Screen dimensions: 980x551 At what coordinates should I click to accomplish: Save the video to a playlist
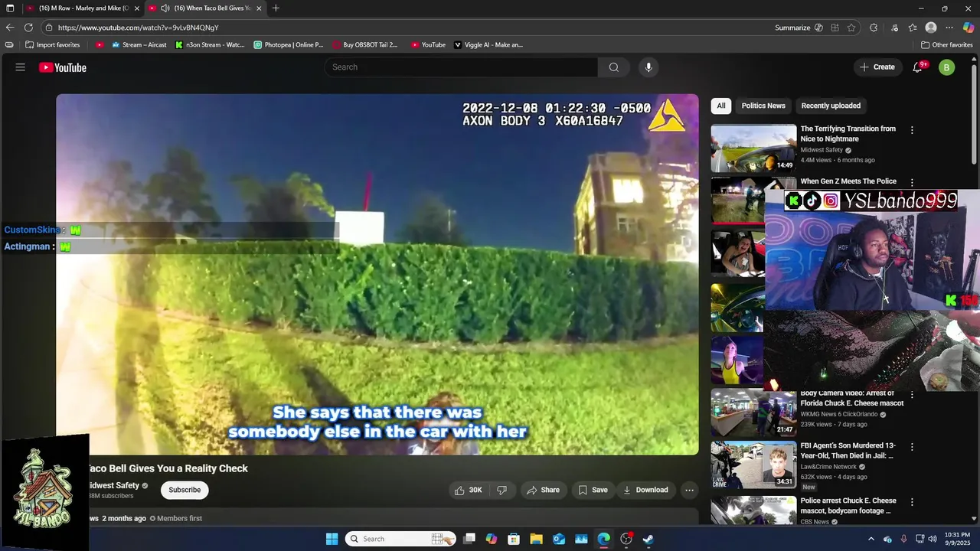tap(593, 490)
